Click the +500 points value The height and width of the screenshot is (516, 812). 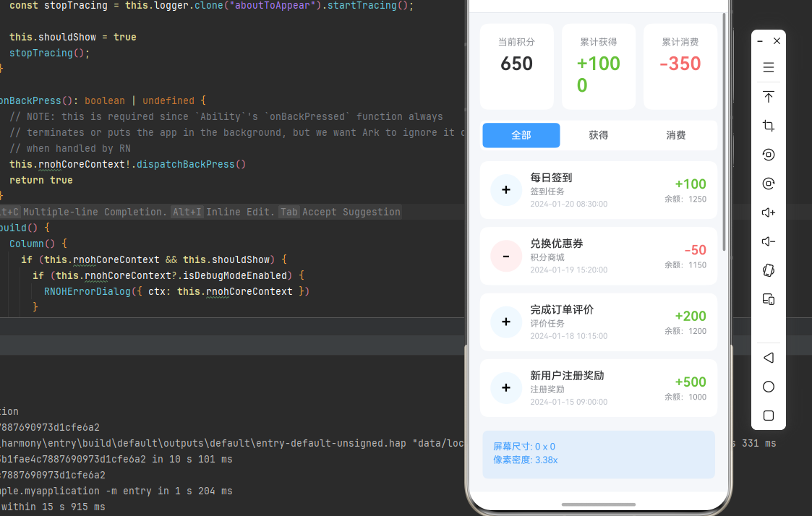tap(691, 382)
